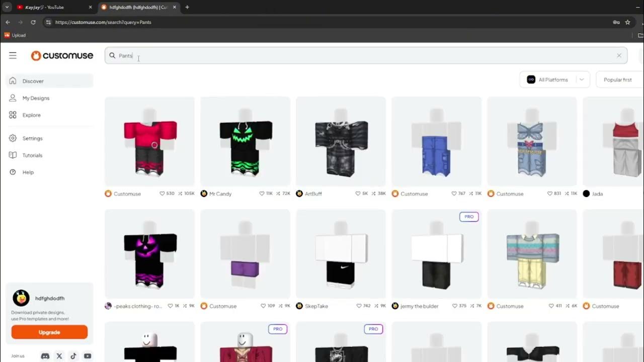Open the purple shorts design thumbnail
Screen dimensions: 644x362
coord(245,254)
